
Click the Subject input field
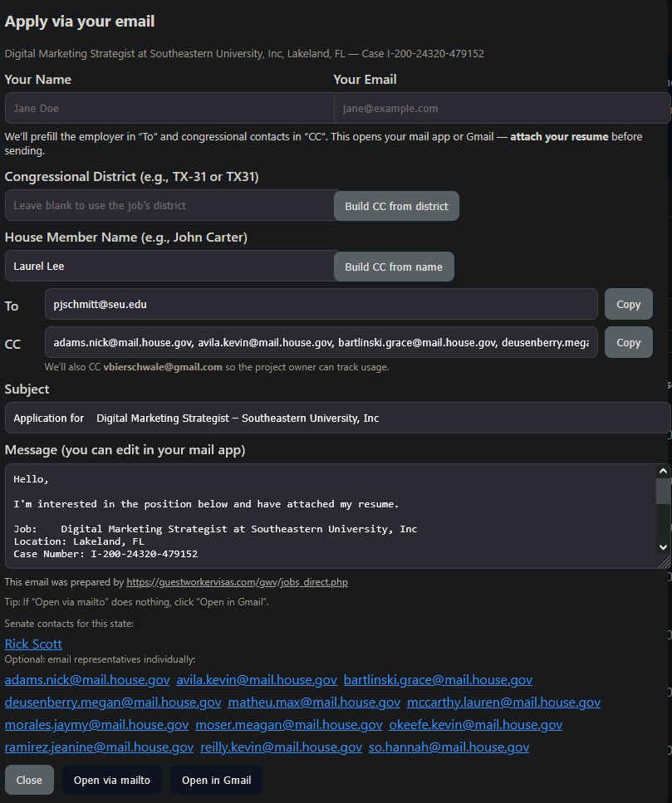pos(338,418)
